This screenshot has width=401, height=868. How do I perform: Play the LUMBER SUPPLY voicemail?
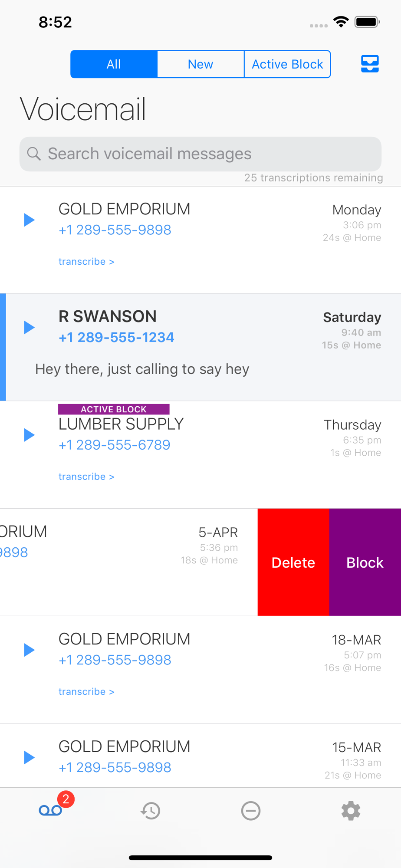coord(29,435)
